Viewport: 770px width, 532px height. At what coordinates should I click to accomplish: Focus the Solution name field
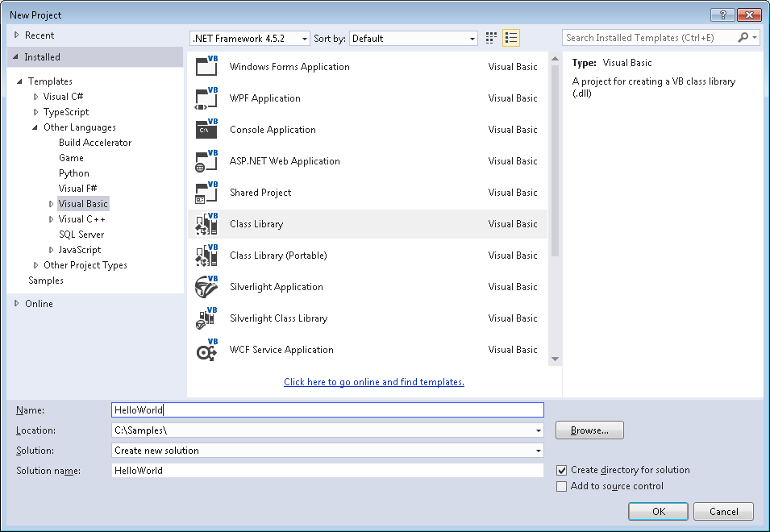pyautogui.click(x=327, y=471)
